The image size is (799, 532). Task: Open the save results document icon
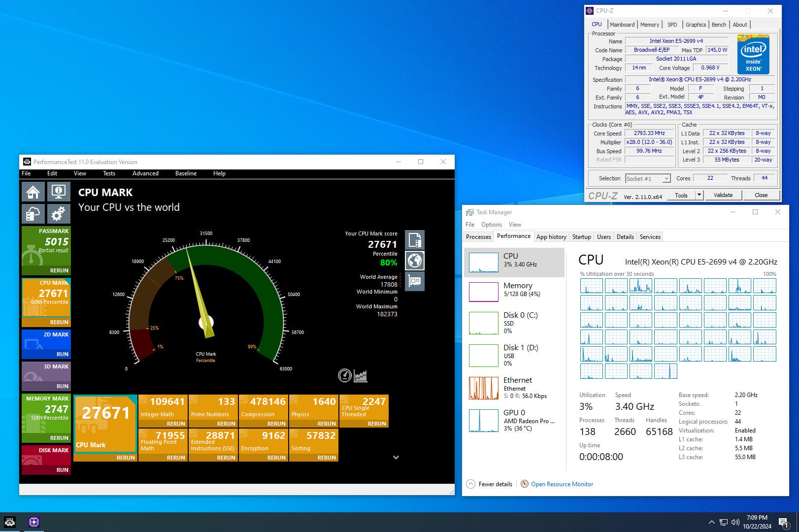(415, 240)
